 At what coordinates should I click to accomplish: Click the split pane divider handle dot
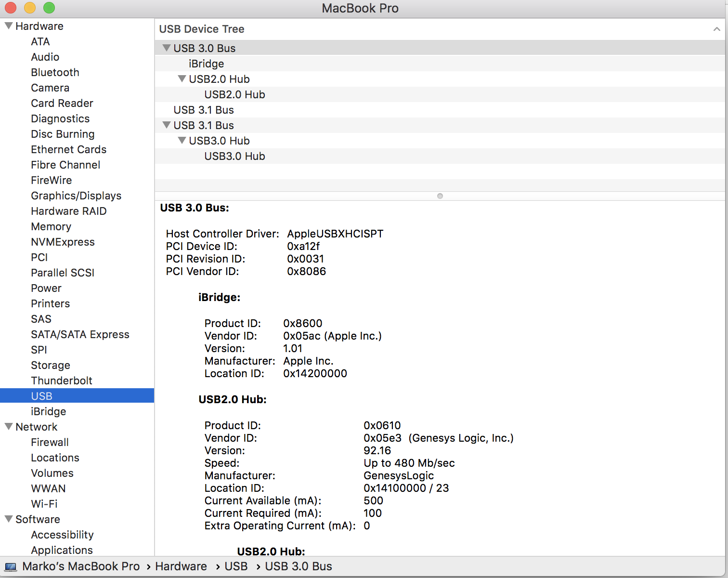pyautogui.click(x=440, y=196)
